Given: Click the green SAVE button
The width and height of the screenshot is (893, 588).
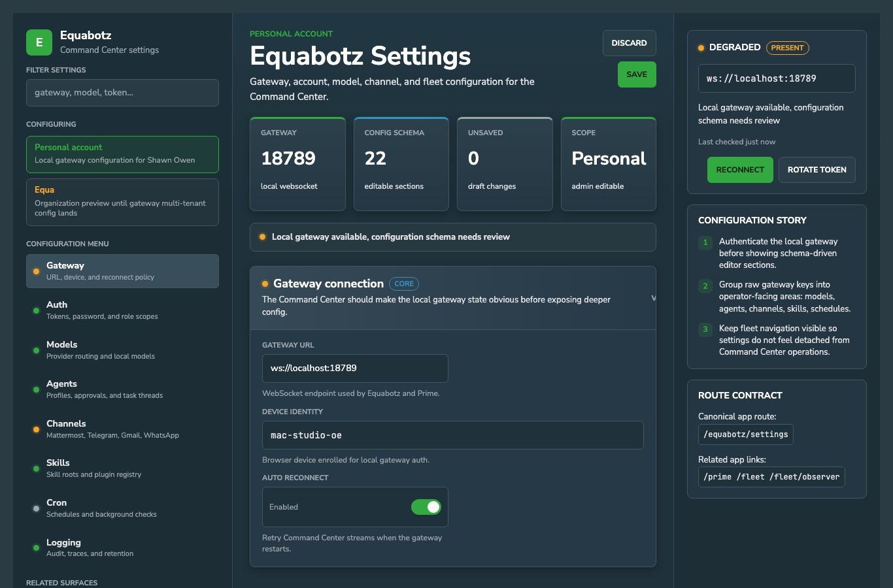Looking at the screenshot, I should click(x=637, y=74).
